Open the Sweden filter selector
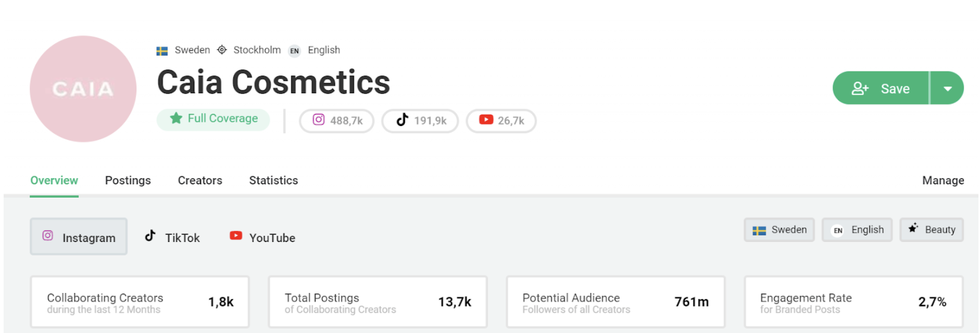Screen dimensions: 980x333 point(779,229)
